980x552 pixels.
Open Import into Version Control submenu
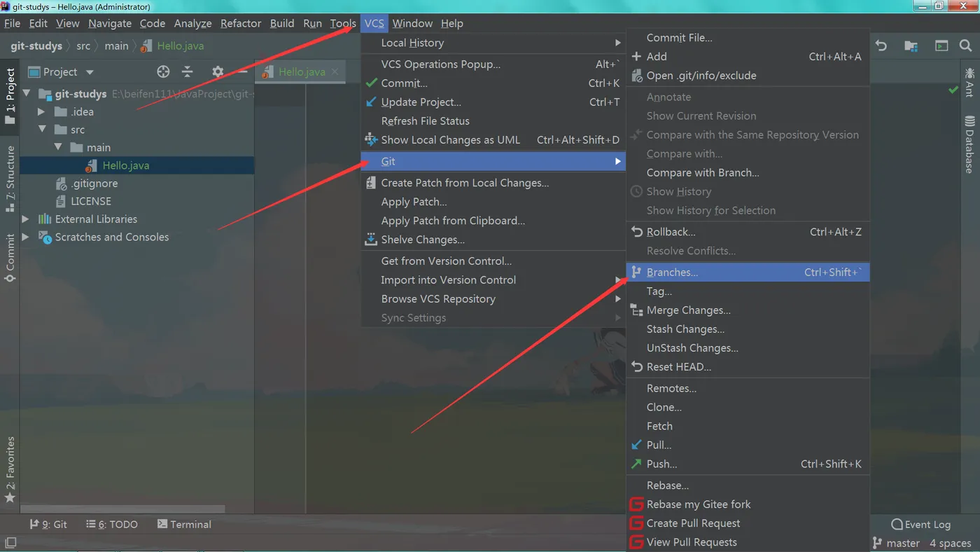[x=493, y=280]
